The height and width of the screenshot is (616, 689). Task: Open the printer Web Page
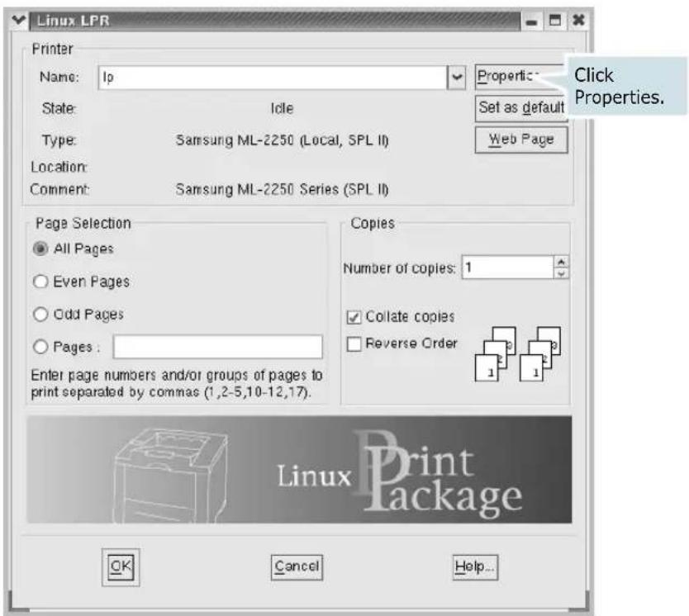point(521,140)
